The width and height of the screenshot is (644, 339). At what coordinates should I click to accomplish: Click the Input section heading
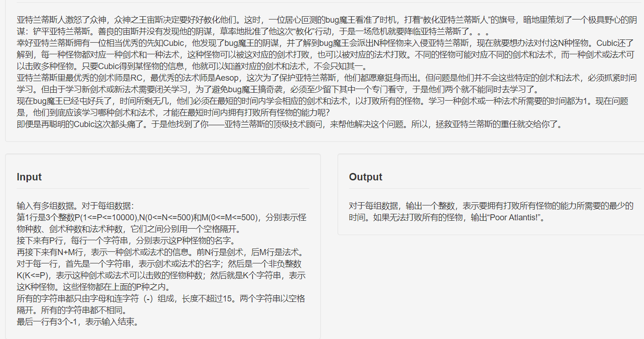29,177
